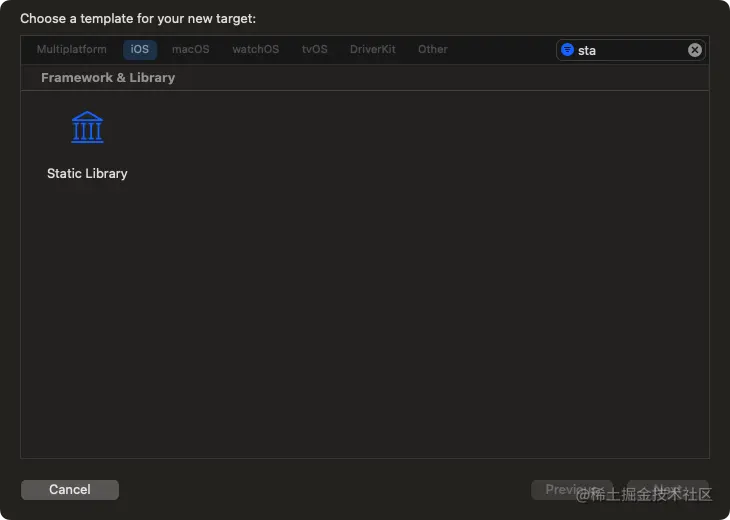The height and width of the screenshot is (520, 730).
Task: Click the blue filter icon in search field
Action: [567, 49]
